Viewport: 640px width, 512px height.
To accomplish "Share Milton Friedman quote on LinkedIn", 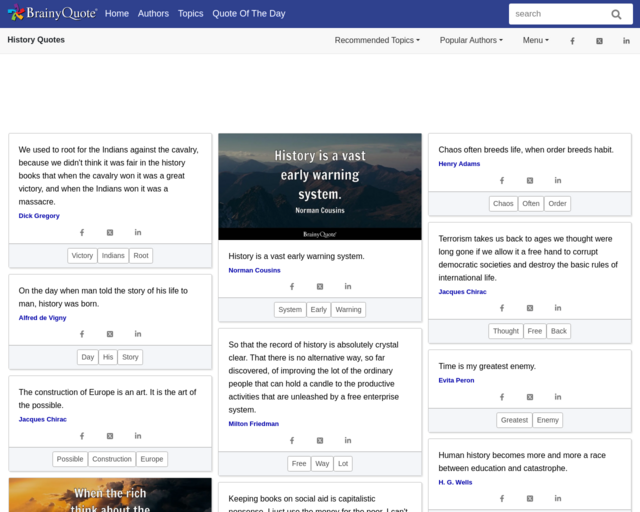I will coord(348,441).
